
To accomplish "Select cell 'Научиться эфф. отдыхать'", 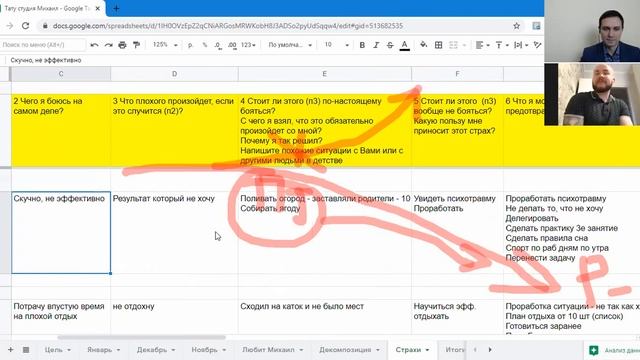I will click(457, 318).
